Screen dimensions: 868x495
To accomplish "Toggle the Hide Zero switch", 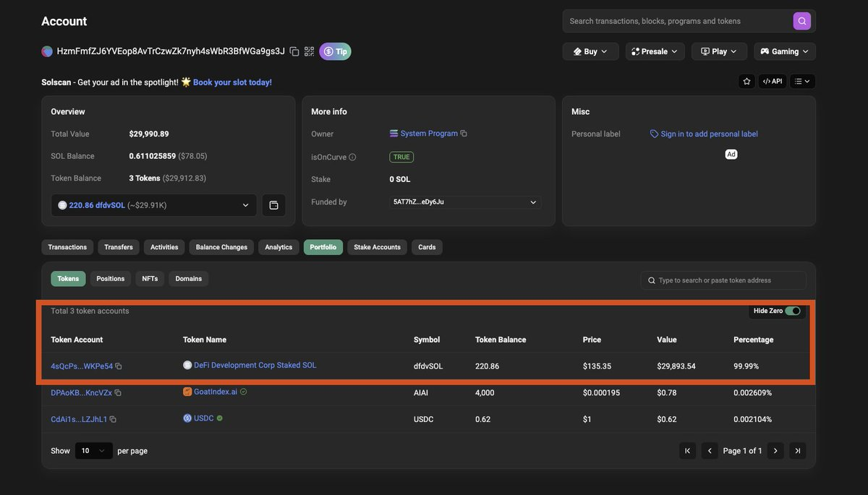I will [793, 311].
